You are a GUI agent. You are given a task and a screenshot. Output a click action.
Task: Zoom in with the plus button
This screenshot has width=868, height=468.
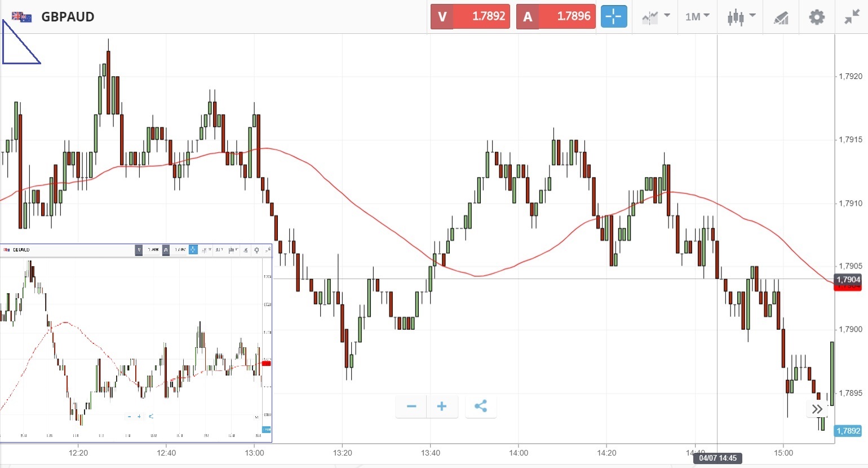[442, 407]
